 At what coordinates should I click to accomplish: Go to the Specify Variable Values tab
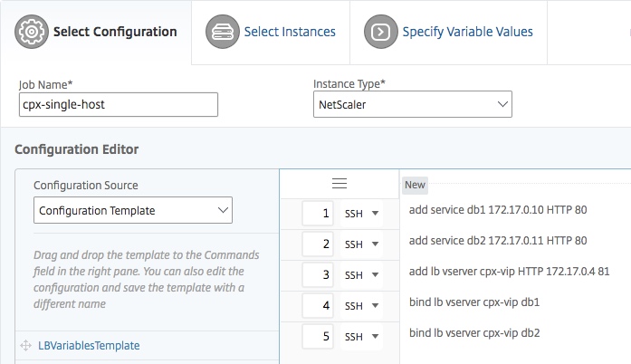448,32
